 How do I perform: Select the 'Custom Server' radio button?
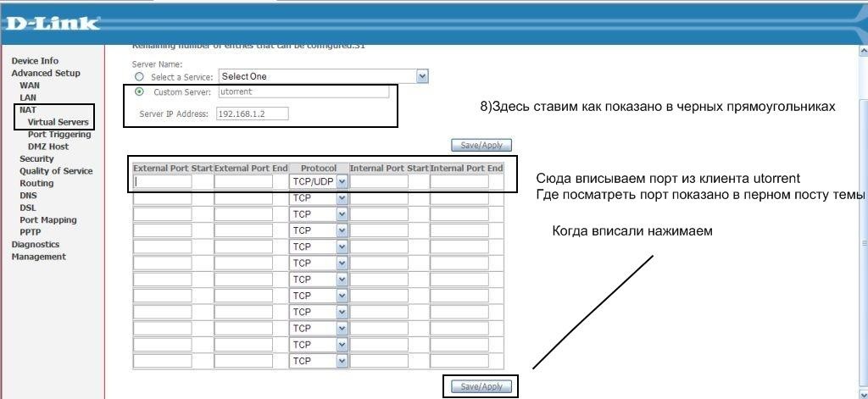[139, 91]
